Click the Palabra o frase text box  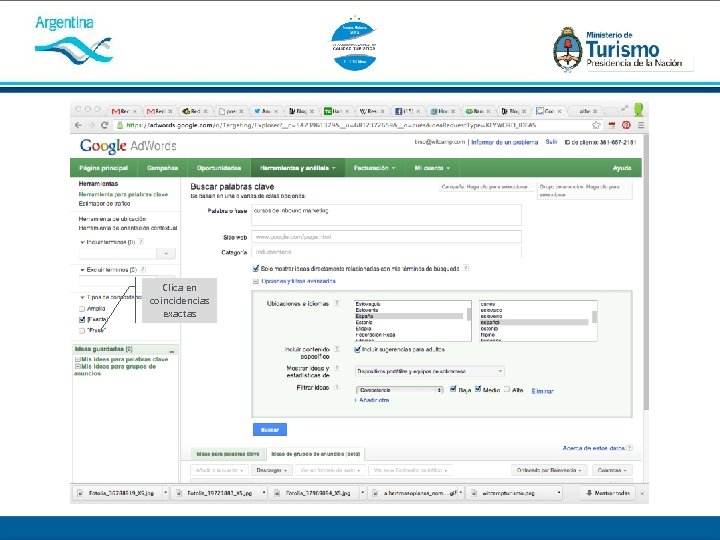pyautogui.click(x=386, y=215)
